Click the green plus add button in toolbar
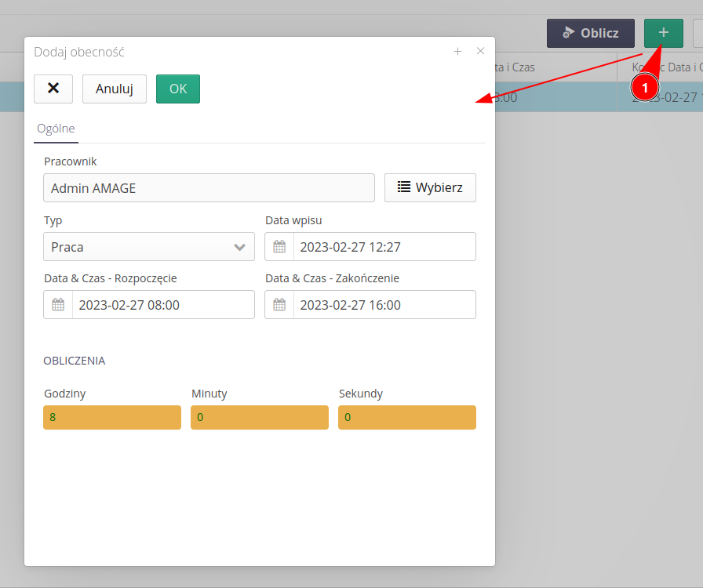The height and width of the screenshot is (588, 703). pos(663,33)
